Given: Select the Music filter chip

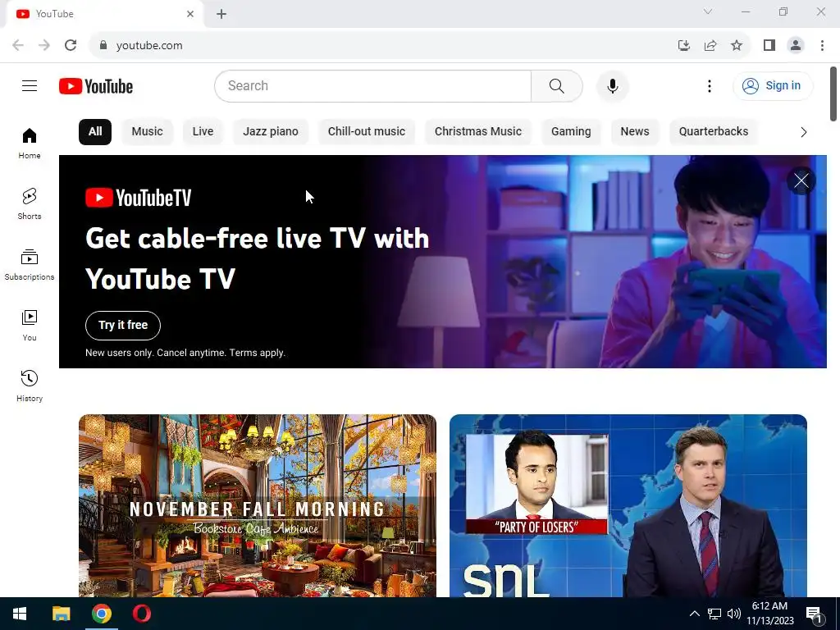Looking at the screenshot, I should click(x=148, y=132).
